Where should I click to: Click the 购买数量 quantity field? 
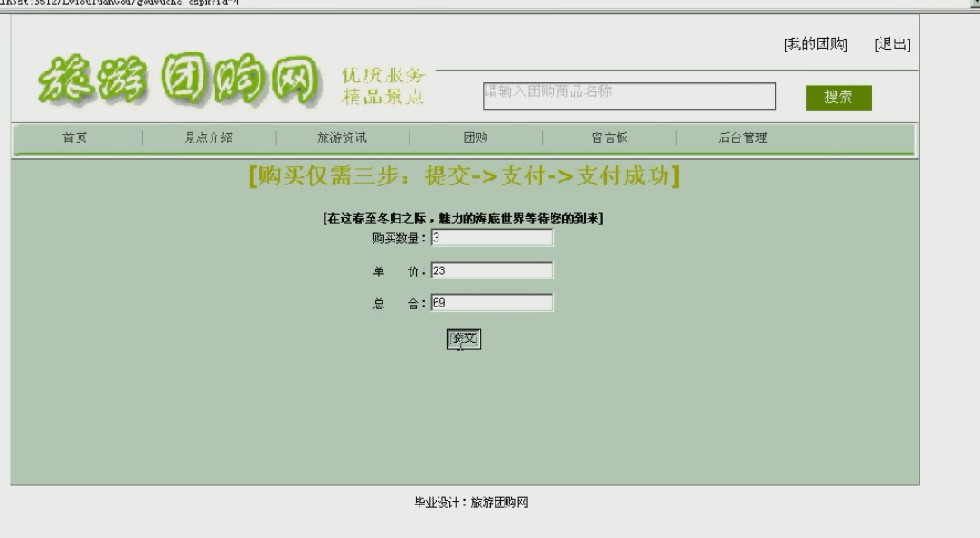[492, 238]
